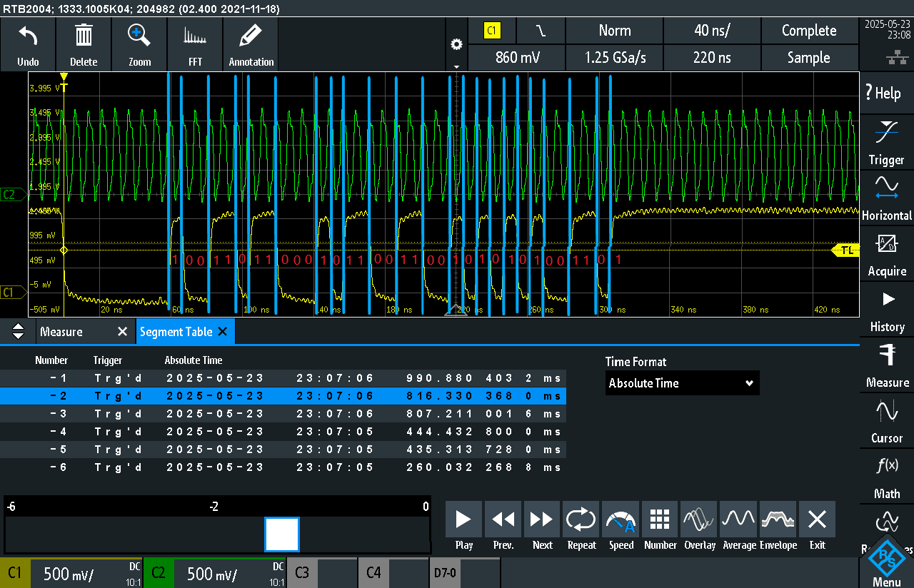Toggle Overlay of segments

click(700, 519)
